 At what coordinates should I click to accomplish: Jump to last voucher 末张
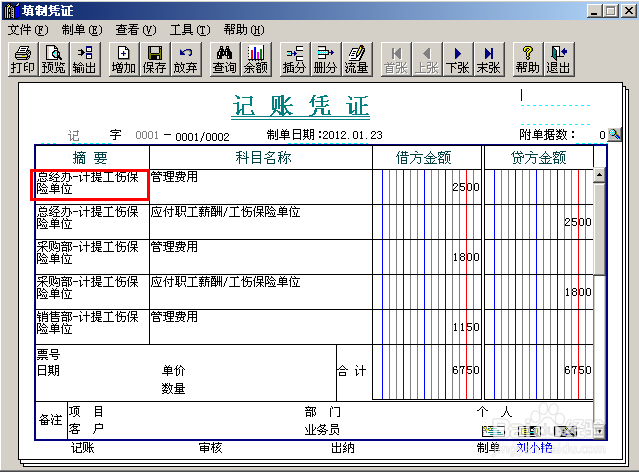pos(489,60)
